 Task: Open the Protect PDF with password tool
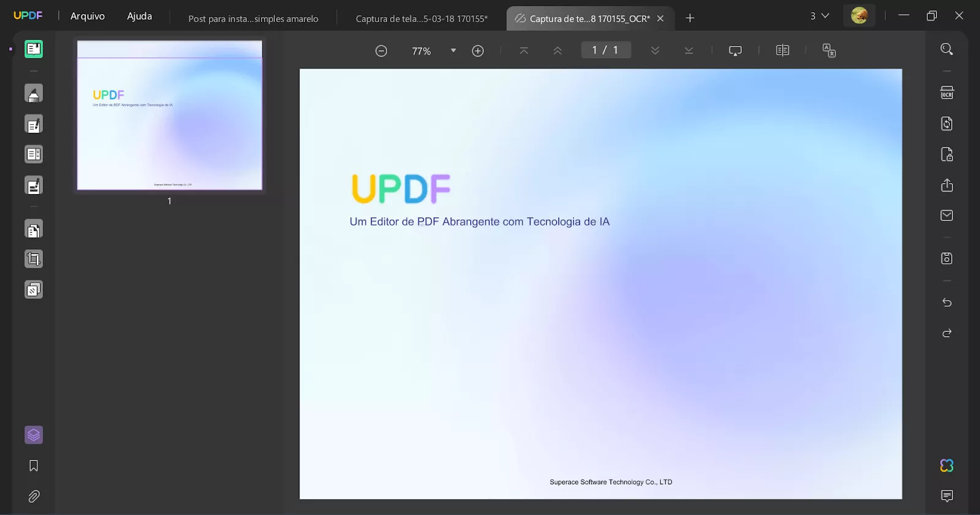pyautogui.click(x=947, y=154)
